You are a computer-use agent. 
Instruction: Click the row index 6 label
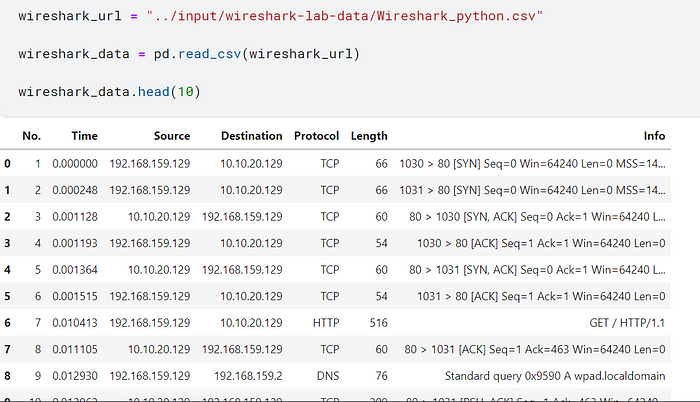click(7, 322)
